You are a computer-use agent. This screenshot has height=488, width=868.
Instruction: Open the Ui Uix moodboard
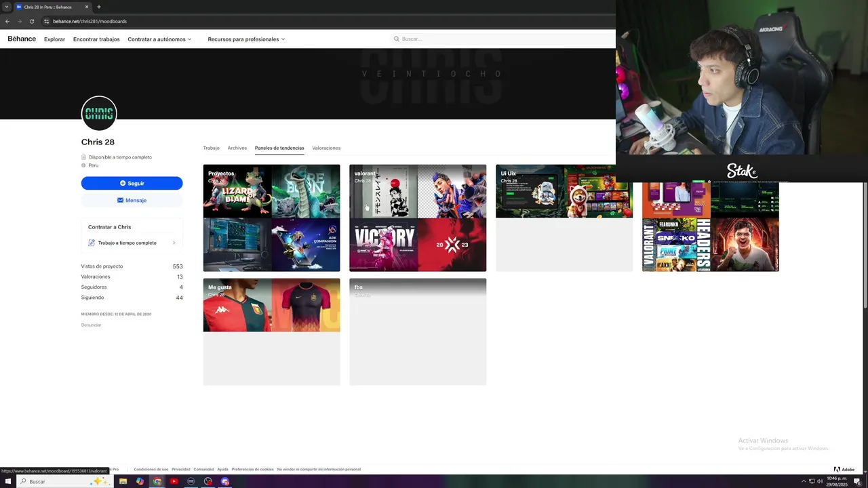(x=564, y=218)
